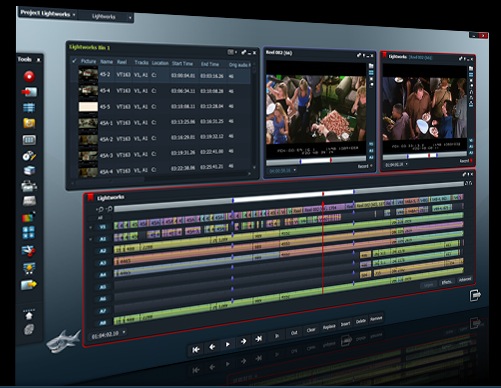Toggle the A5 audio track selector
Viewport: 501px width, 388px height.
point(103,287)
